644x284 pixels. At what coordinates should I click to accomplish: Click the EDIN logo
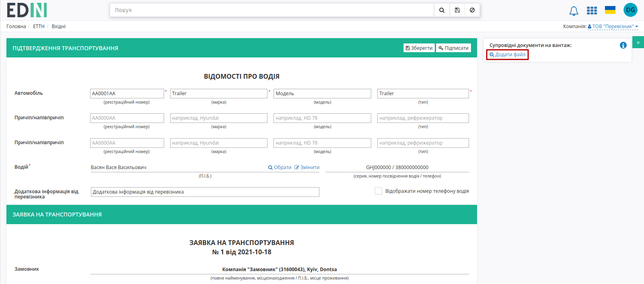pyautogui.click(x=27, y=10)
